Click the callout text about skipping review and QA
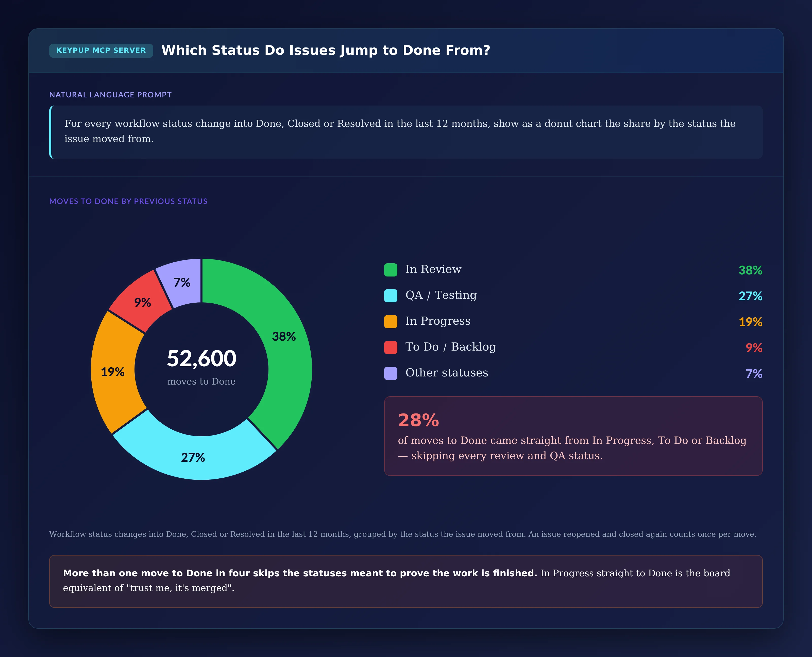812x657 pixels. pos(572,448)
